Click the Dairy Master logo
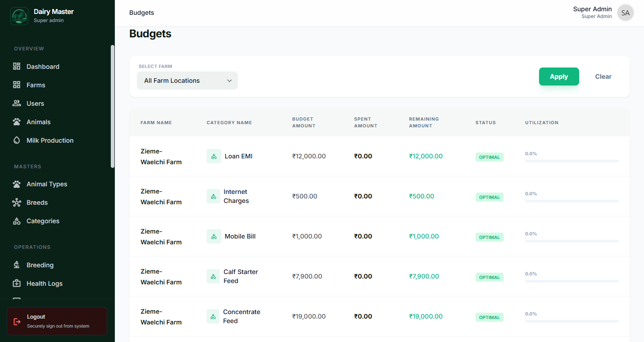Screen dimensions: 644x342 pyautogui.click(x=19, y=15)
